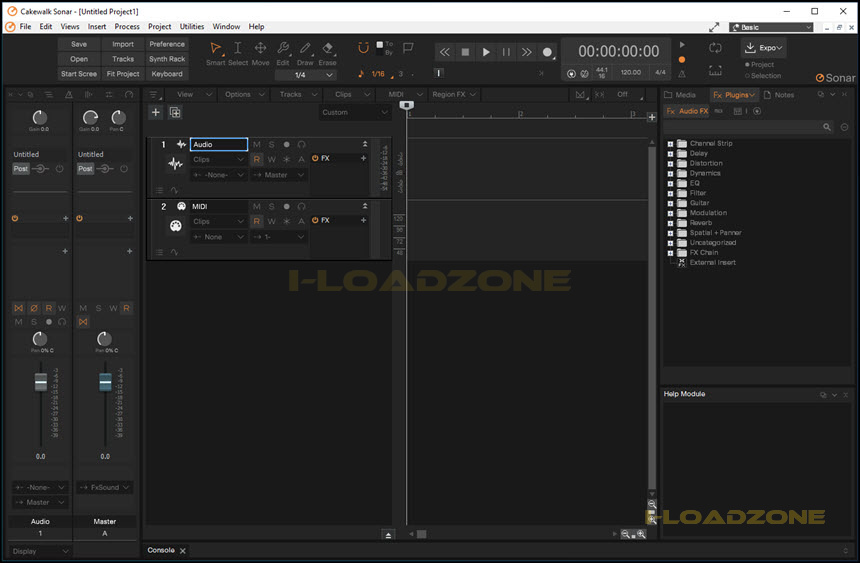Click the Audio channel volume fader
This screenshot has width=860, height=563.
[x=41, y=382]
